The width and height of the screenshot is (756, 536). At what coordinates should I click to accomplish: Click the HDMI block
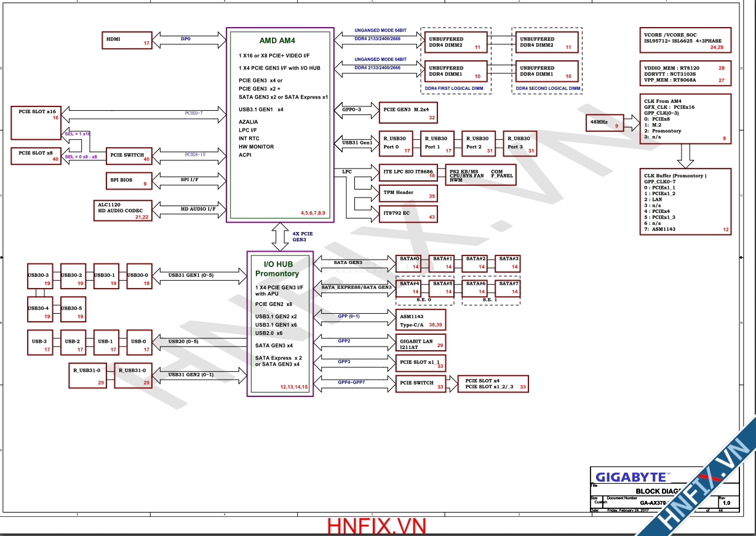coord(127,39)
